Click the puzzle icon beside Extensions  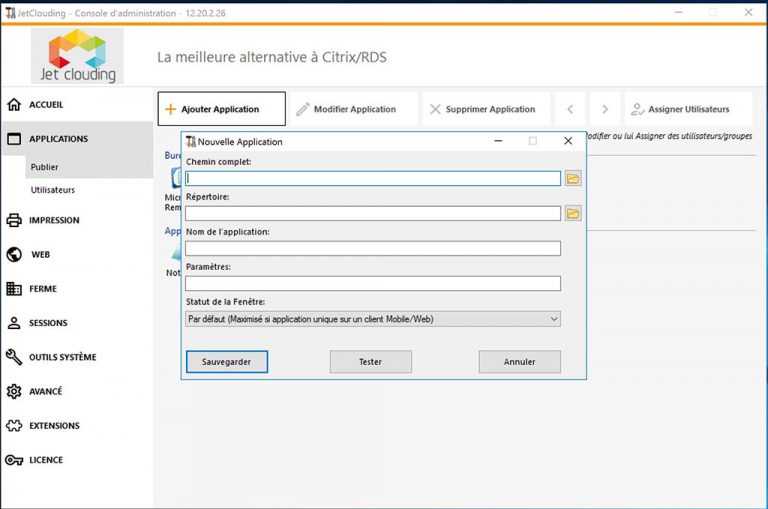point(14,426)
